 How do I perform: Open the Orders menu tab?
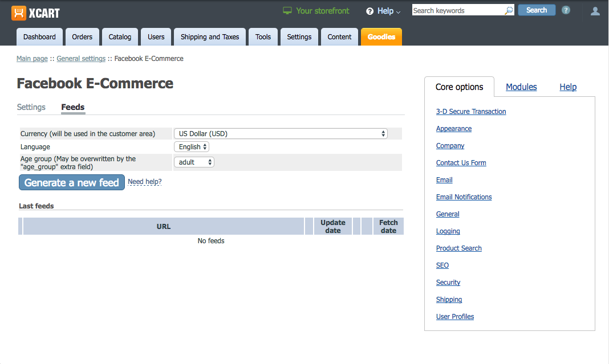tap(82, 37)
